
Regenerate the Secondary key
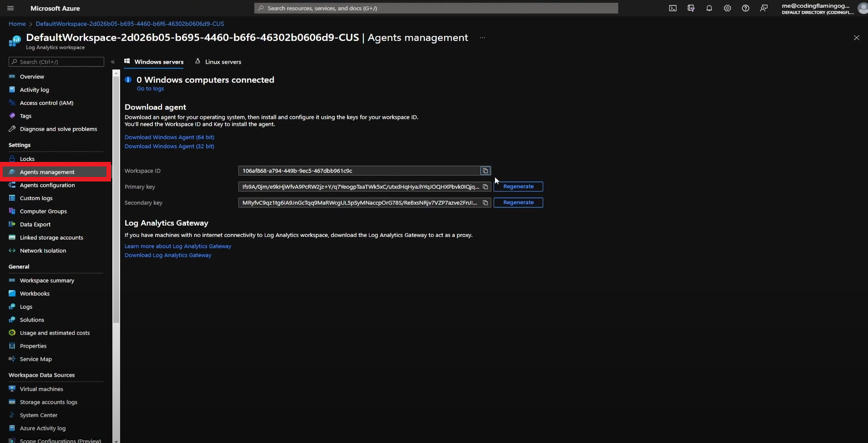click(518, 202)
